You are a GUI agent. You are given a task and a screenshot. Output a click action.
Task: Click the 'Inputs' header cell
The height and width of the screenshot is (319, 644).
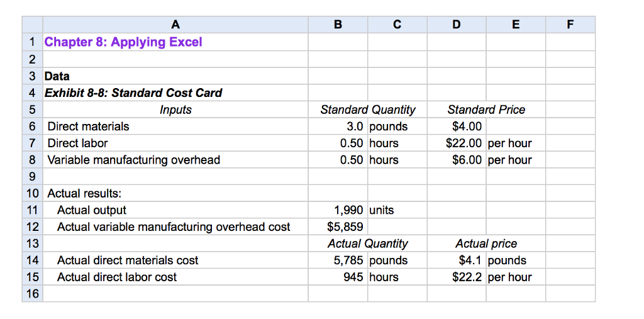175,109
